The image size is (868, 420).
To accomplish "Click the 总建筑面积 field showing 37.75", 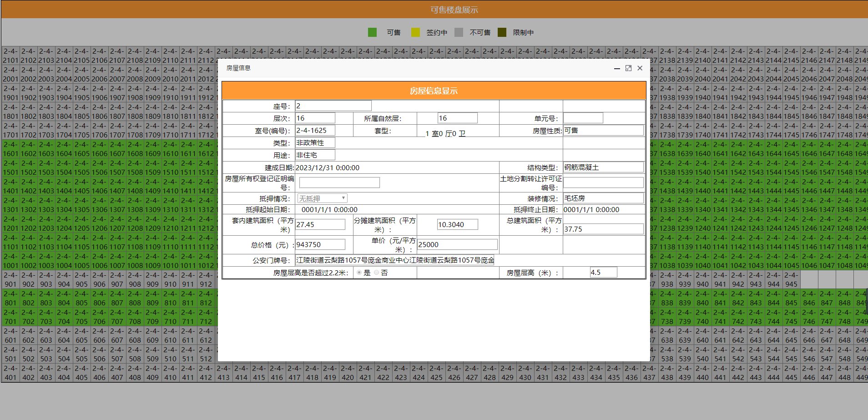I will tap(603, 229).
